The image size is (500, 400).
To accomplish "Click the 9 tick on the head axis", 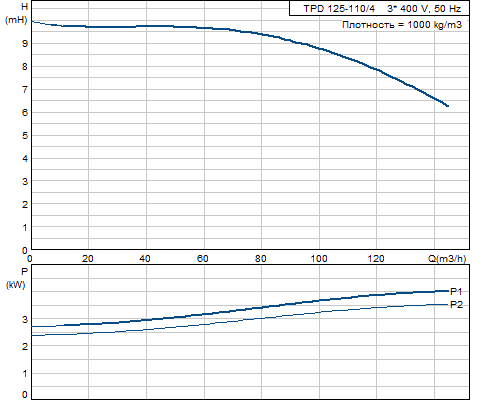I will tap(25, 43).
